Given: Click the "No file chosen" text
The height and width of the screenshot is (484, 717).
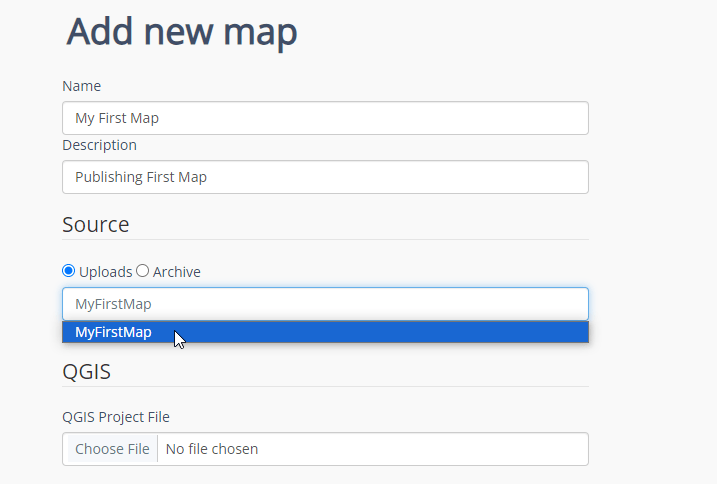Looking at the screenshot, I should tap(211, 449).
